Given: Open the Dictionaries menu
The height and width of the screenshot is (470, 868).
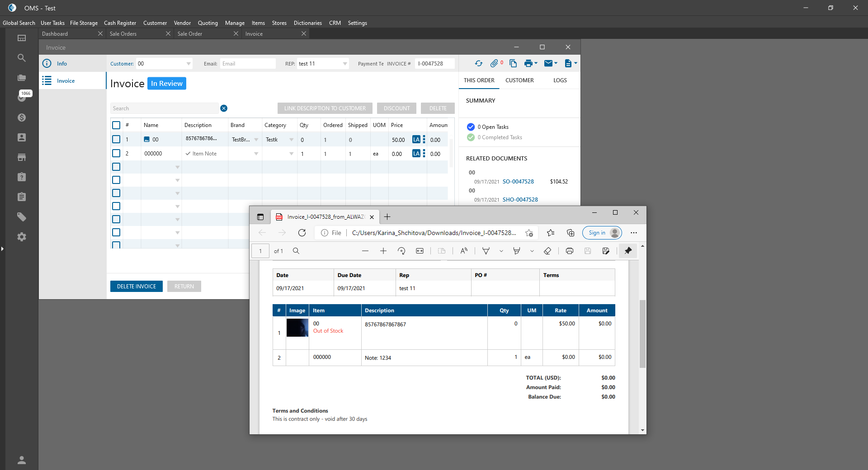Looking at the screenshot, I should click(x=307, y=23).
